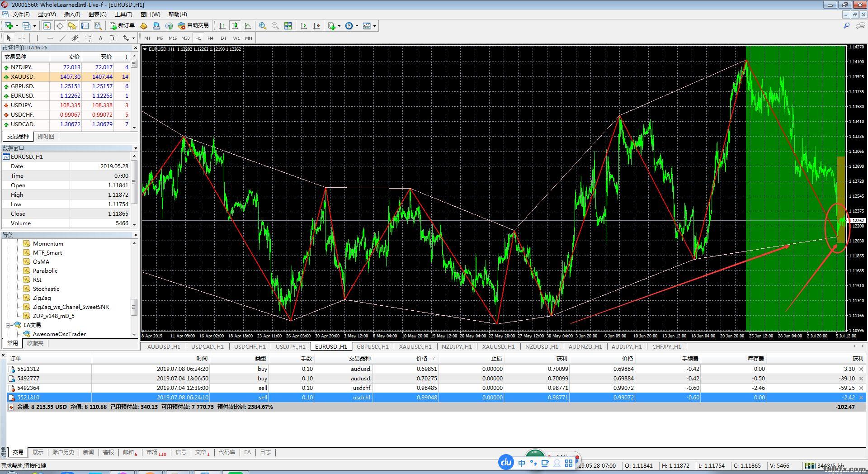Collapse the EA交易 tree node
868x474 pixels.
(x=8, y=325)
